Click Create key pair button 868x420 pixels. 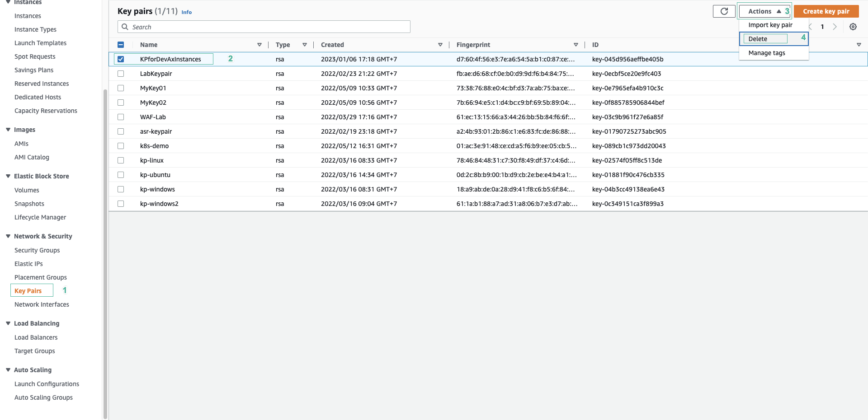(826, 11)
